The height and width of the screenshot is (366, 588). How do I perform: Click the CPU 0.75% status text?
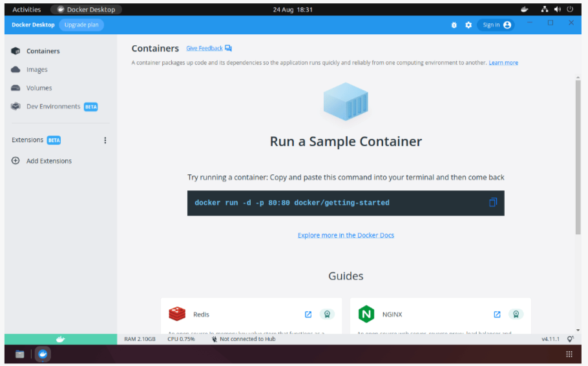[x=181, y=339]
